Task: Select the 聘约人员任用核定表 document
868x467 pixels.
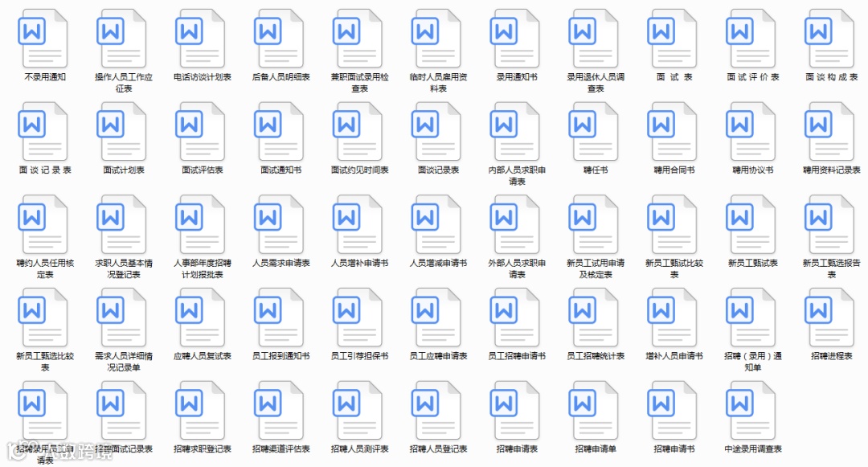Action: point(44,225)
